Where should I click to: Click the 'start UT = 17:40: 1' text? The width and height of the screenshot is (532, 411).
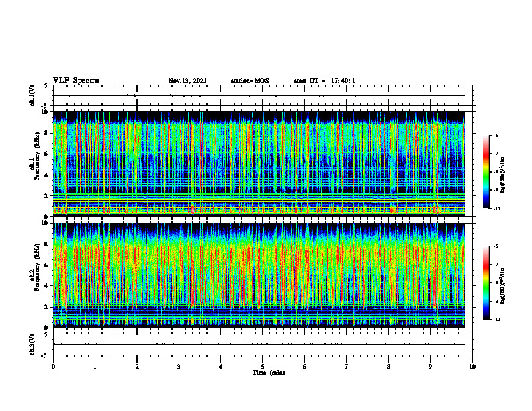pyautogui.click(x=324, y=81)
